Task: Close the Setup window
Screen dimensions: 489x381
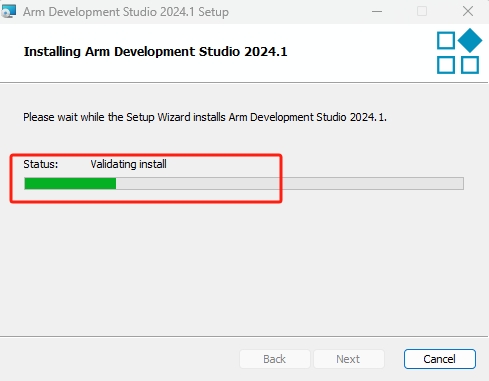Action: pyautogui.click(x=468, y=11)
